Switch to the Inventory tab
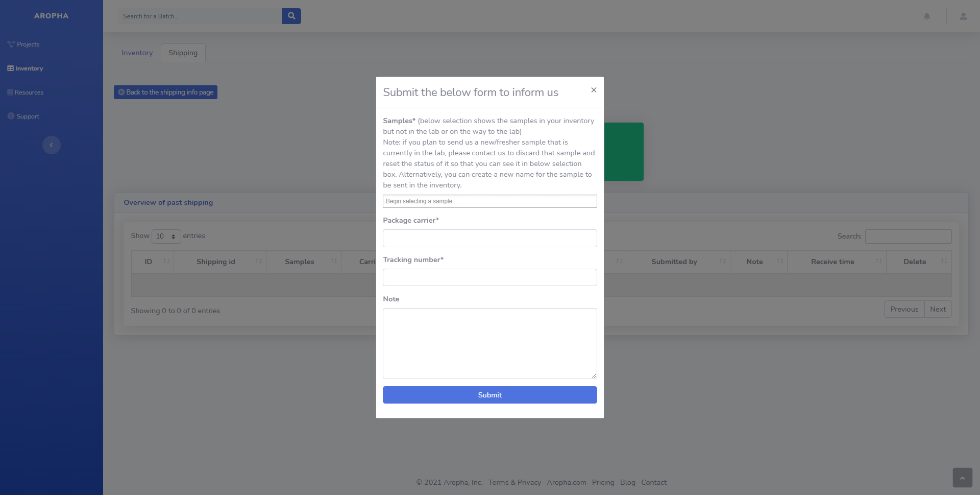980x495 pixels. pyautogui.click(x=137, y=53)
